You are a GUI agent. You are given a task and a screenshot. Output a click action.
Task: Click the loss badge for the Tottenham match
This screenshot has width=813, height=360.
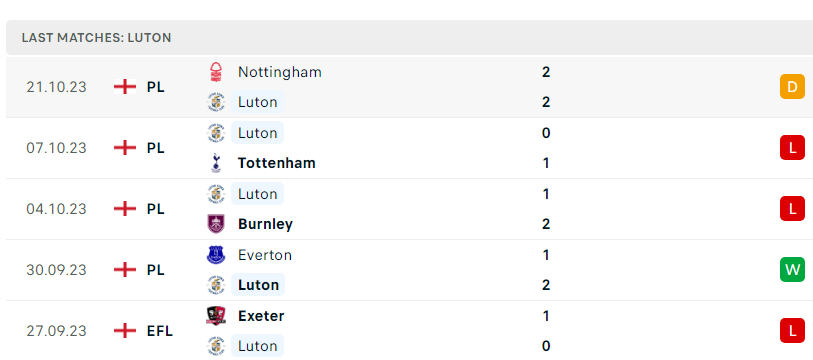[x=792, y=148]
